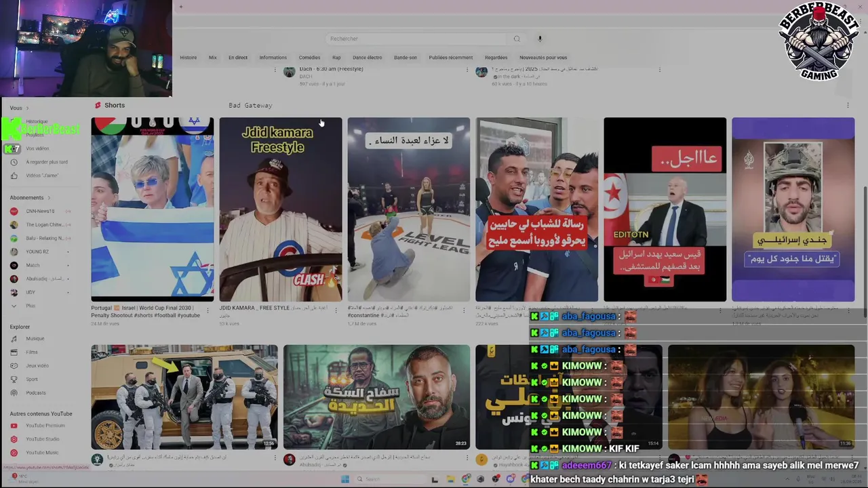
Task: Click the search magnifier icon
Action: [517, 39]
